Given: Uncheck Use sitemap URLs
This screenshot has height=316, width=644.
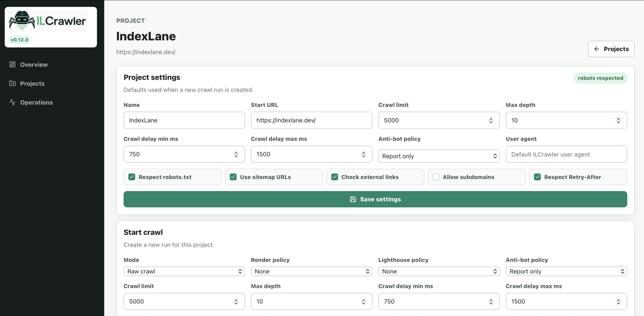Looking at the screenshot, I should click(x=233, y=177).
